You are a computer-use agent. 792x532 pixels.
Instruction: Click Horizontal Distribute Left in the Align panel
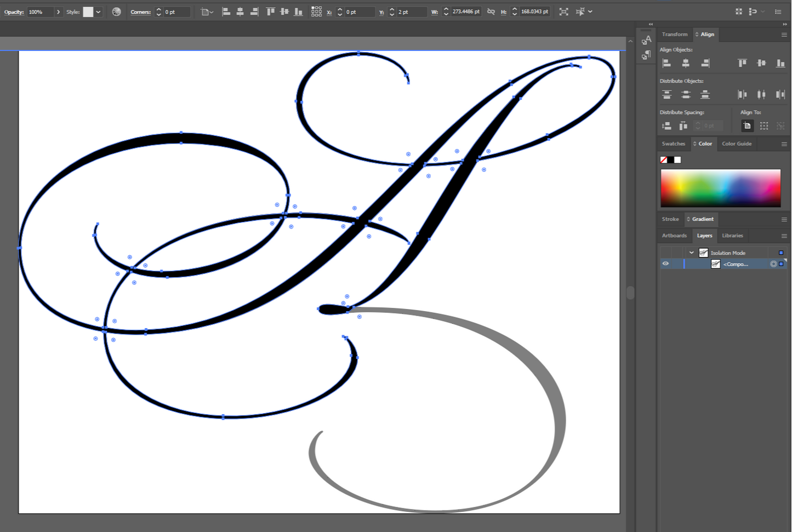tap(742, 94)
